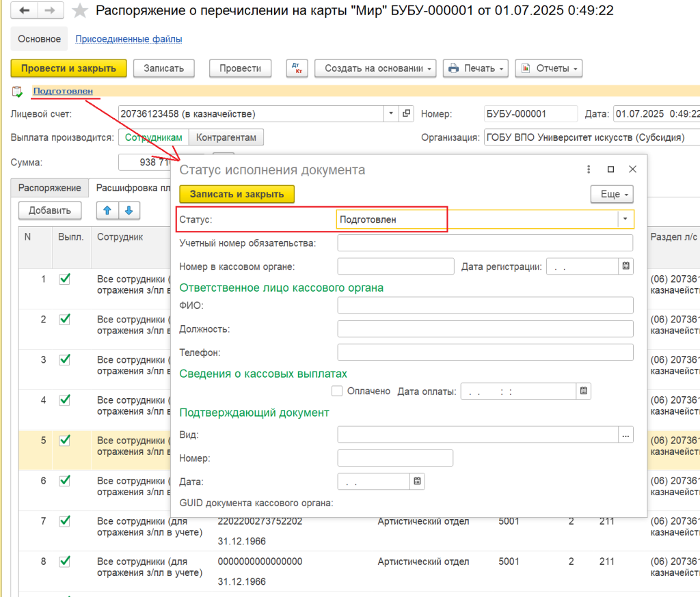The image size is (700, 597).
Task: Click Провести и закрыть
Action: [69, 68]
